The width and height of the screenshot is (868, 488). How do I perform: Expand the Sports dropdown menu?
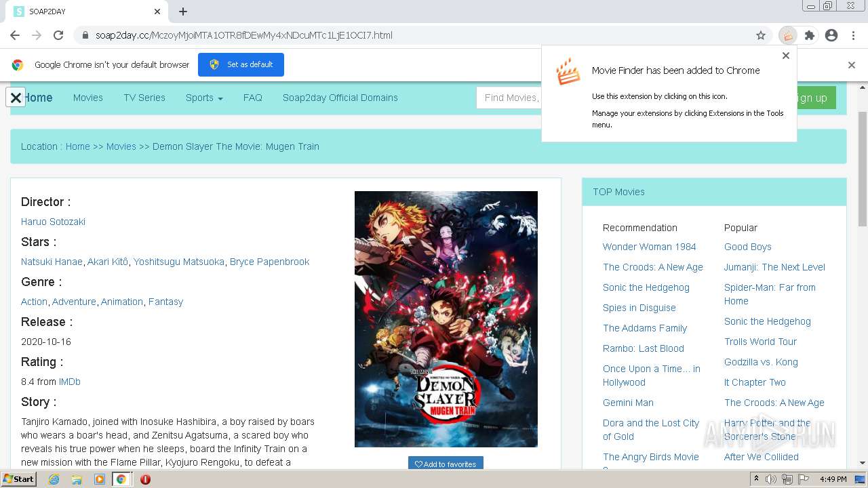pos(204,98)
